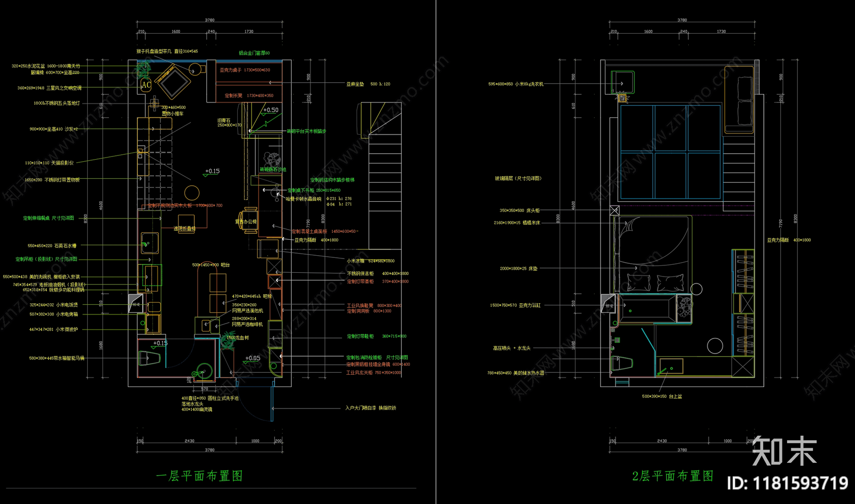Select the 2160*1900*15 榻榻米床 label
855x504 pixels.
[517, 223]
